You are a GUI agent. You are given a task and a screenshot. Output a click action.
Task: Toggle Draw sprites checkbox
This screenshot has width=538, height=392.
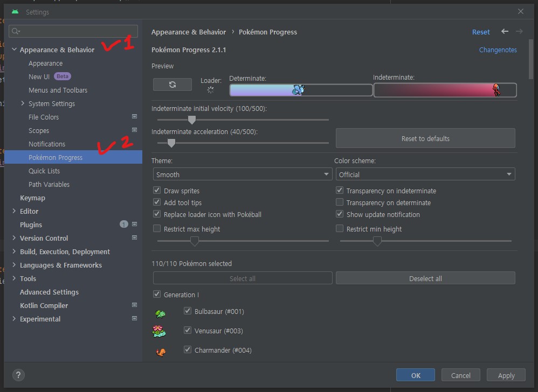pos(157,190)
